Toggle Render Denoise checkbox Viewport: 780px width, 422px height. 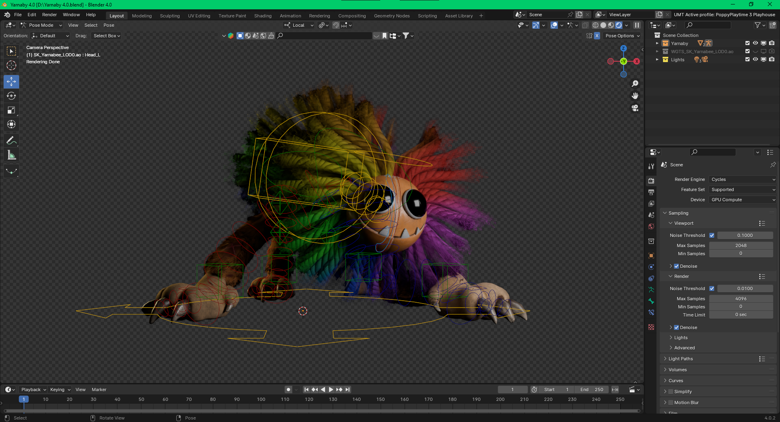[x=676, y=327]
